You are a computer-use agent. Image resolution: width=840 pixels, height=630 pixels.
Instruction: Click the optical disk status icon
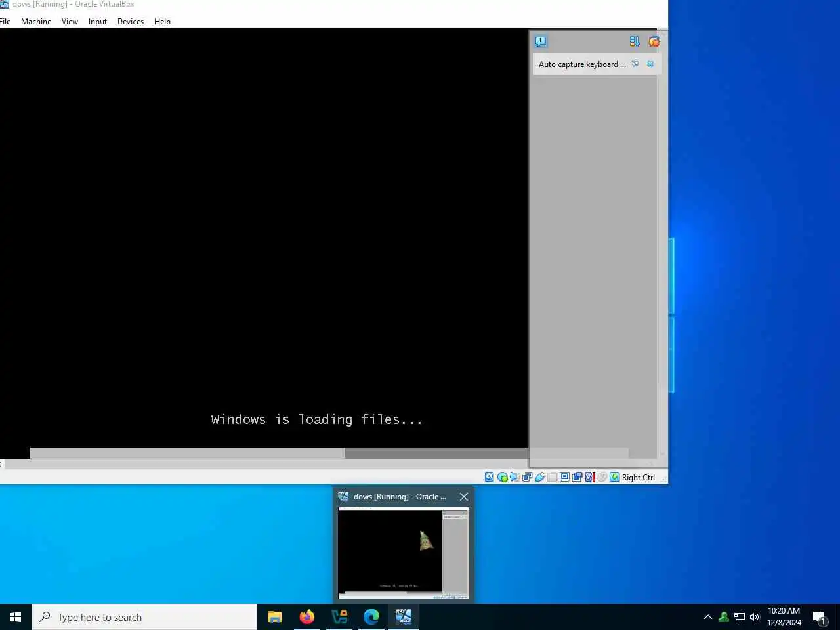(x=503, y=477)
